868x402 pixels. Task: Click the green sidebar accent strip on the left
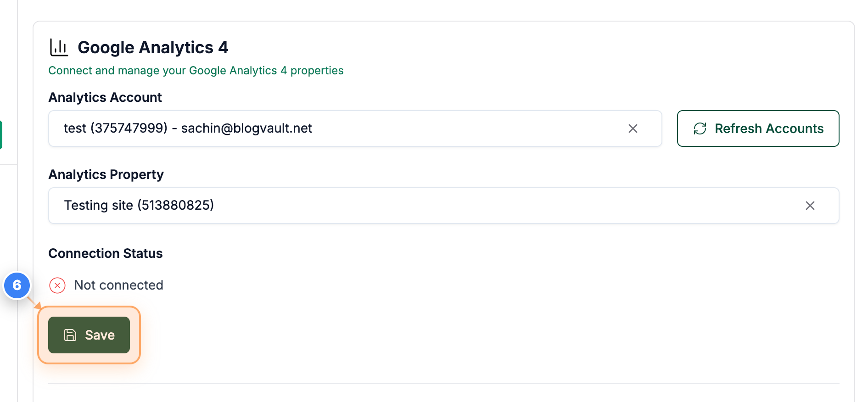(x=1, y=133)
